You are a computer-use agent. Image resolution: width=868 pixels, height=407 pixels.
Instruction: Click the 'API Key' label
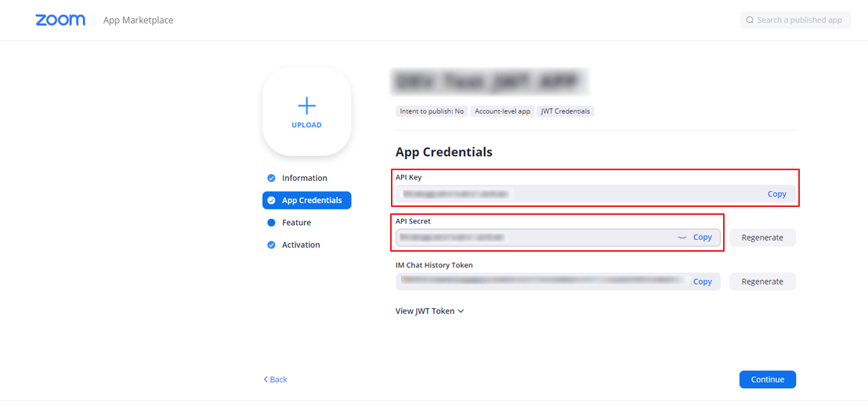point(408,177)
